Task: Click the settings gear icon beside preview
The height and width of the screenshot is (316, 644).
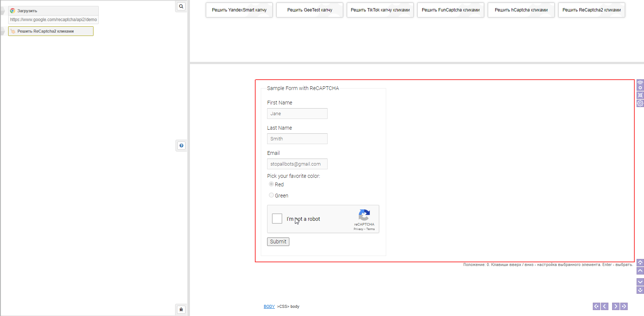Action: [x=640, y=103]
